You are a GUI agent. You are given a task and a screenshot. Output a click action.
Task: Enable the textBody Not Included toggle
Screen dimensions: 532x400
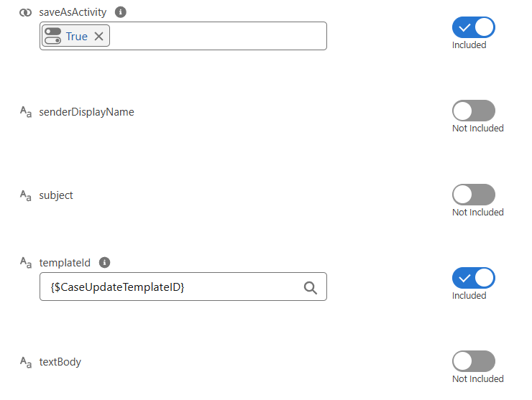pyautogui.click(x=473, y=361)
